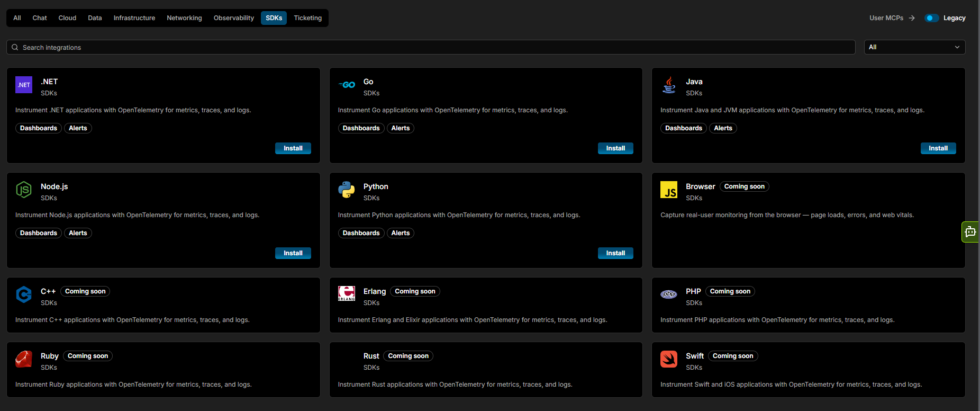The width and height of the screenshot is (980, 411).
Task: Click the PHP oval logo
Action: click(x=669, y=294)
